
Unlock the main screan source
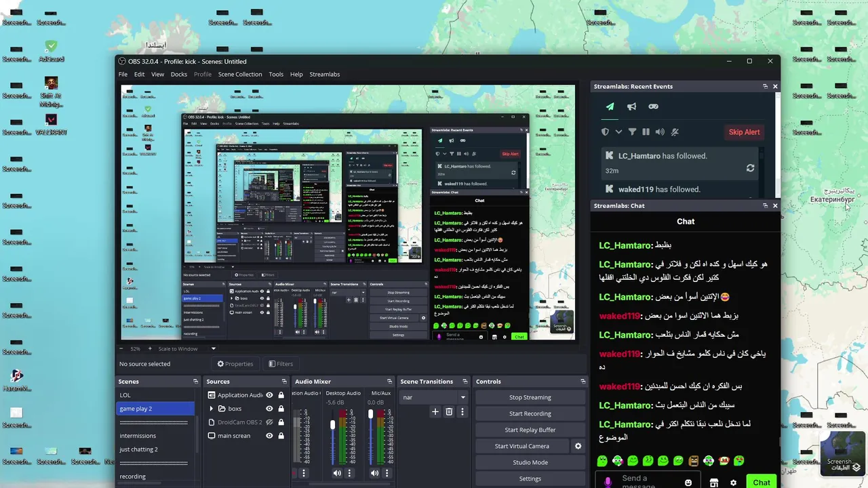[x=281, y=436]
